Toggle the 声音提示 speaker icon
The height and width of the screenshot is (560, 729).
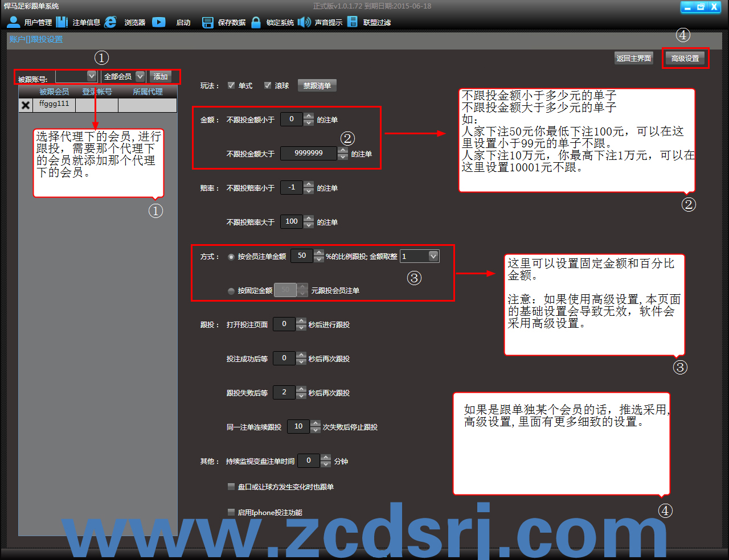coord(305,22)
